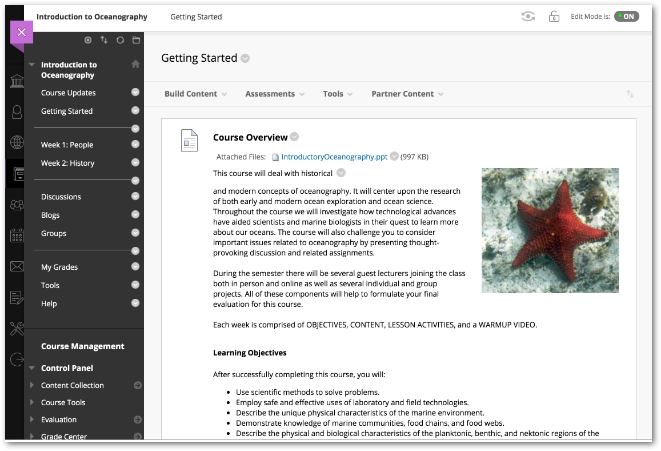Viewport: 661px width, 451px height.
Task: Open options menu for Week 1: People
Action: (x=135, y=144)
